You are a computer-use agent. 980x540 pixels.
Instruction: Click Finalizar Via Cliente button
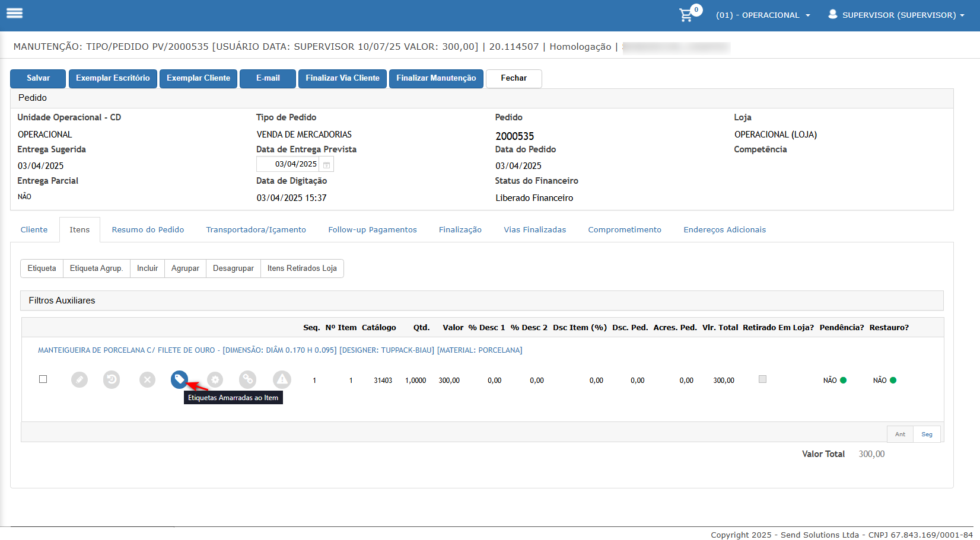pyautogui.click(x=342, y=78)
